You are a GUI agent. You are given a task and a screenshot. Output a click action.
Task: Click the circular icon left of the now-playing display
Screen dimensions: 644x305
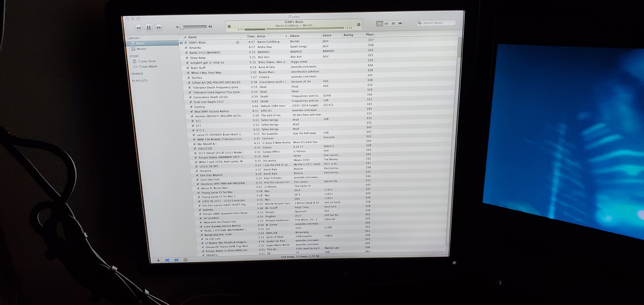click(x=229, y=26)
